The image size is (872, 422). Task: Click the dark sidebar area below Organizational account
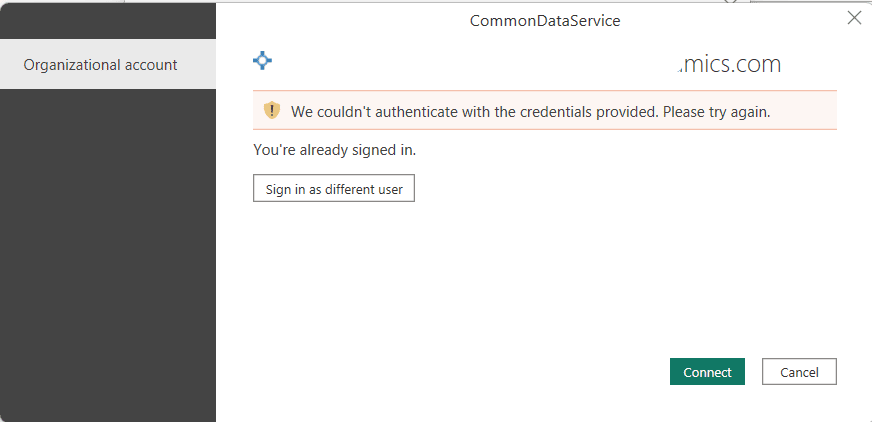pyautogui.click(x=107, y=250)
